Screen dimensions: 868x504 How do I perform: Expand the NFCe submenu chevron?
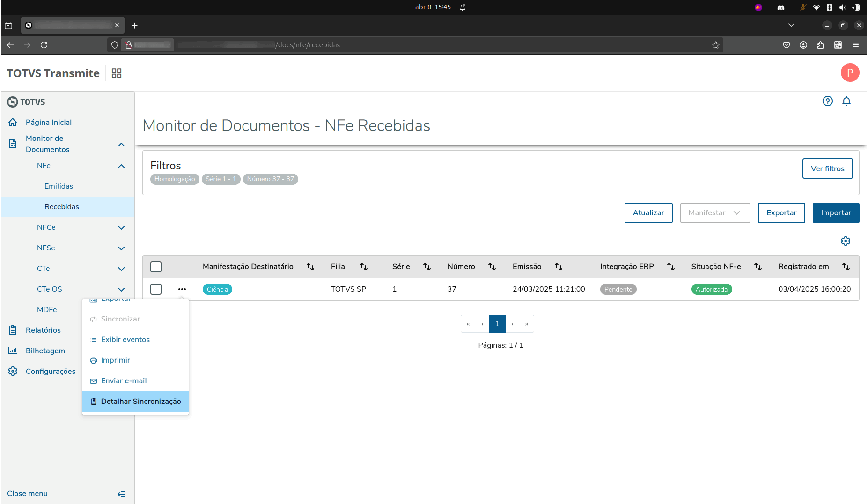121,228
